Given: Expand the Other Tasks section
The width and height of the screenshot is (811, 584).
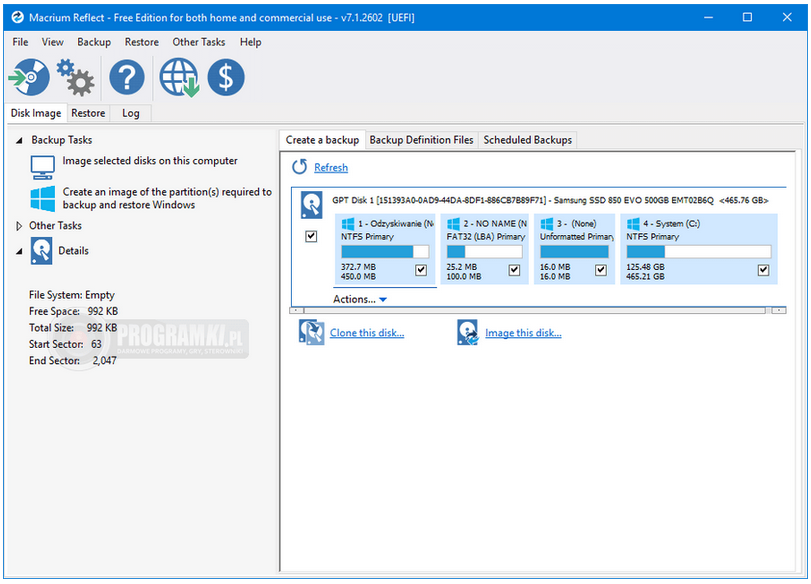Looking at the screenshot, I should (19, 226).
